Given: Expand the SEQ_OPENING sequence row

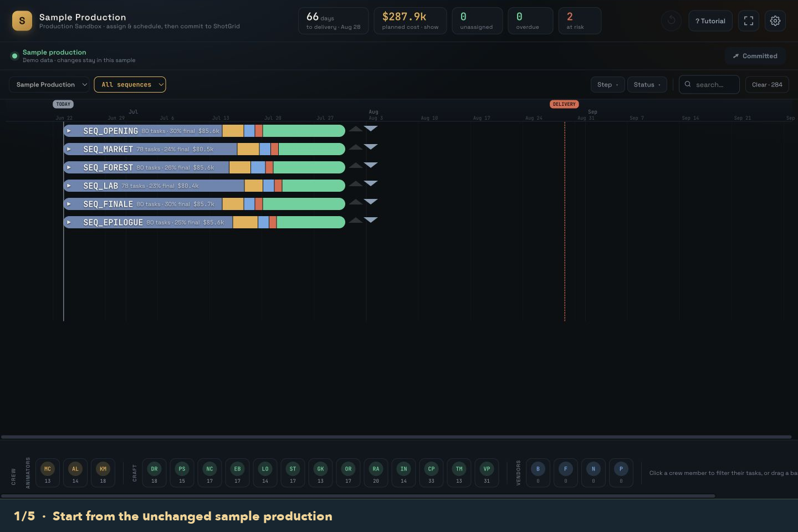Looking at the screenshot, I should pos(69,131).
